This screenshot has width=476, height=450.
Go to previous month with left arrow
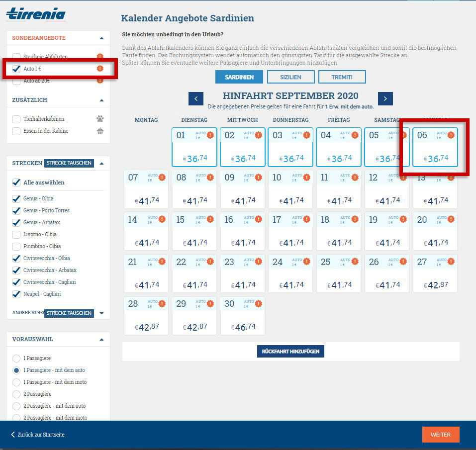coord(196,98)
